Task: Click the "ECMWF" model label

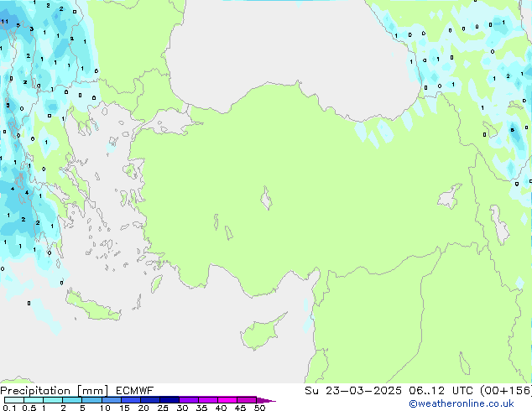Action: (135, 391)
